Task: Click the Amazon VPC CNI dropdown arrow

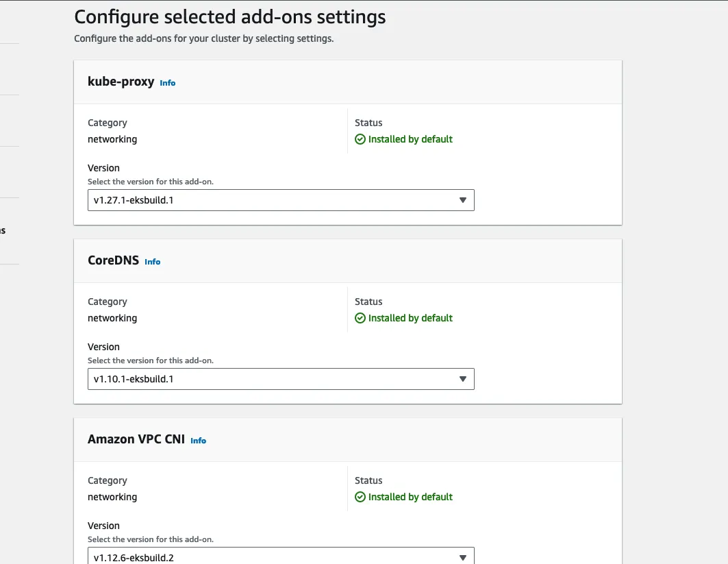Action: [x=462, y=558]
